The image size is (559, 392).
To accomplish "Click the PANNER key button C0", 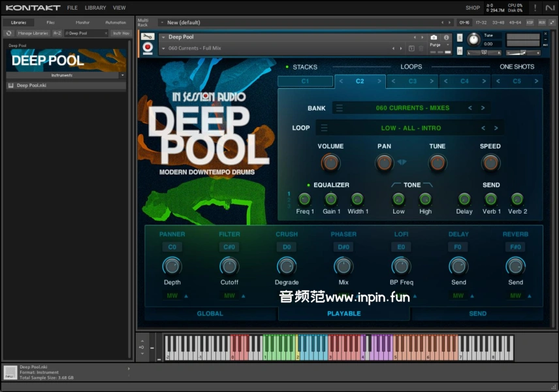I will (172, 247).
